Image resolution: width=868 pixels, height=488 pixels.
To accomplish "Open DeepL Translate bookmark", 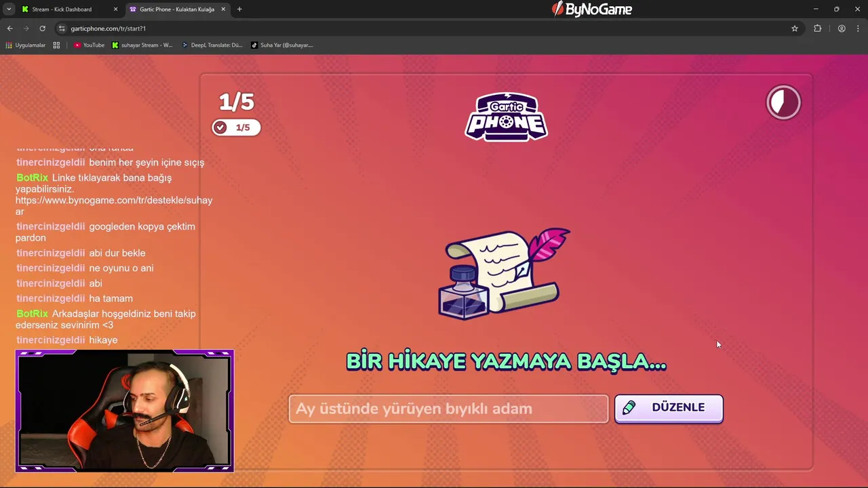I will [x=212, y=45].
